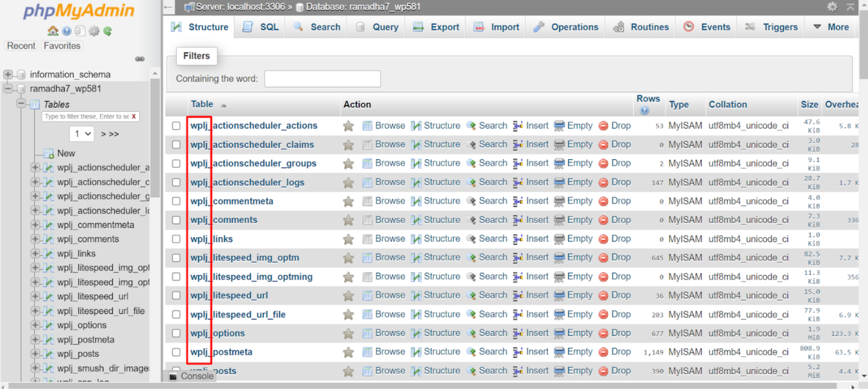868x389 pixels.
Task: Check the wplj_actionscheduler_claims row checkbox
Action: (x=176, y=145)
